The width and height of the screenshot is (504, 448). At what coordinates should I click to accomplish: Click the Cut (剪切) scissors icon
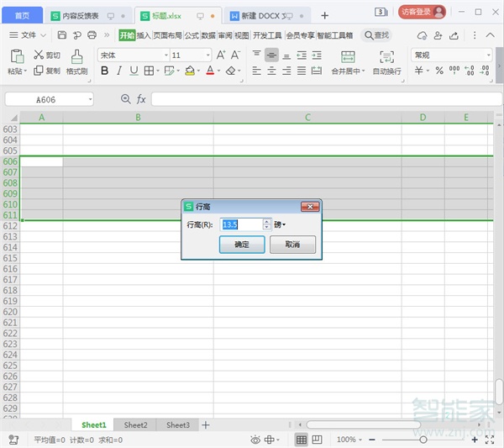(39, 55)
